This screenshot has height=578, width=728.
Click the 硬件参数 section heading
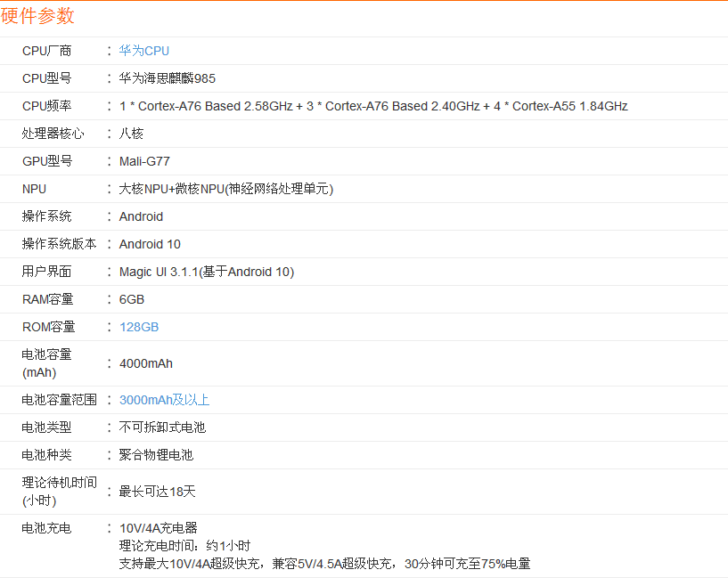point(37,16)
